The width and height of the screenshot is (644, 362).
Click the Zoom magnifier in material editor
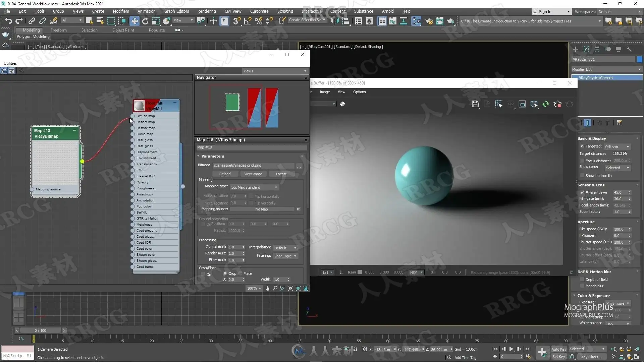(275, 288)
